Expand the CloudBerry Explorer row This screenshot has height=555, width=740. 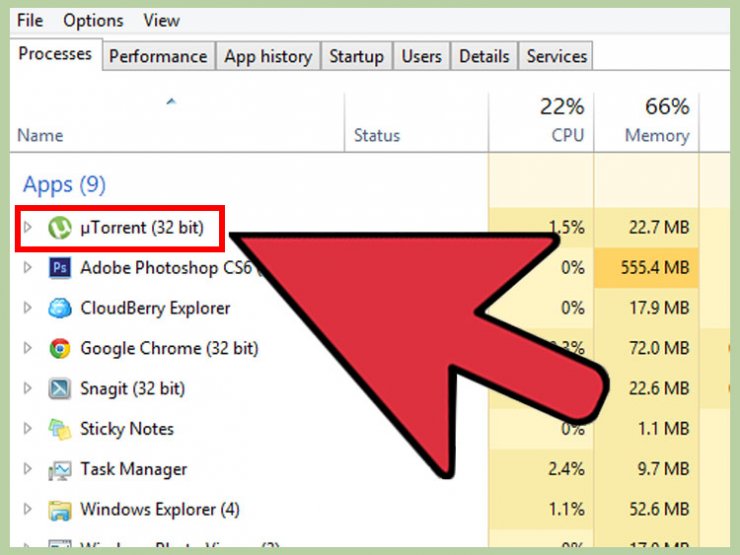pyautogui.click(x=28, y=308)
